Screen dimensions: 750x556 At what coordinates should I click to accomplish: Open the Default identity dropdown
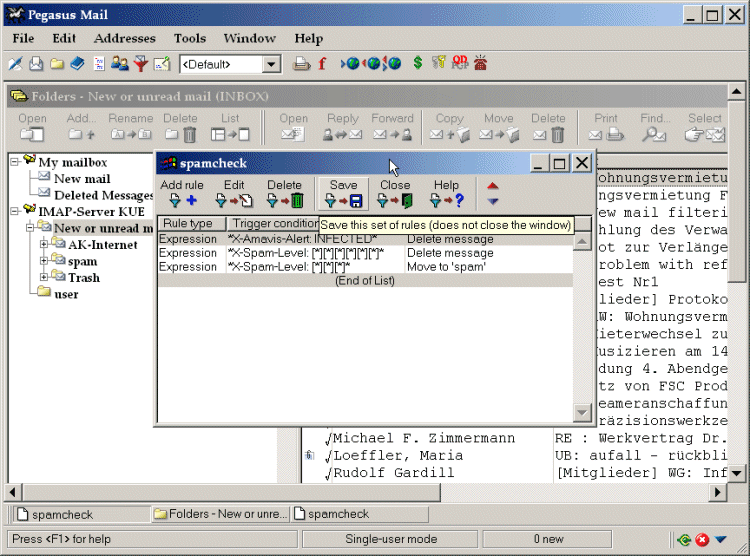point(271,64)
